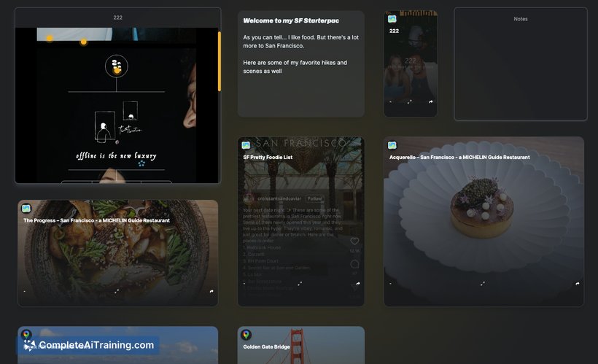This screenshot has height=364, width=598.
Task: Click image icon on SF Pretty Foodie List
Action: coord(246,145)
